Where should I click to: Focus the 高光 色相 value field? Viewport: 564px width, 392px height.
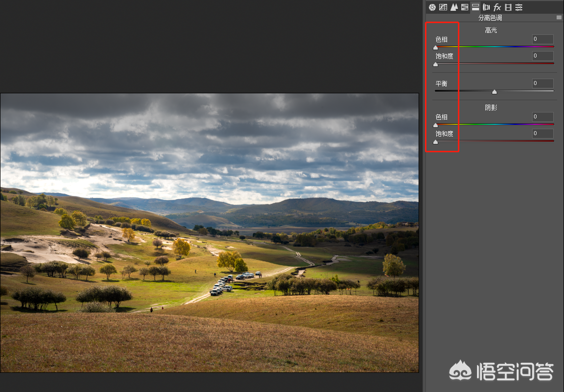coord(543,39)
